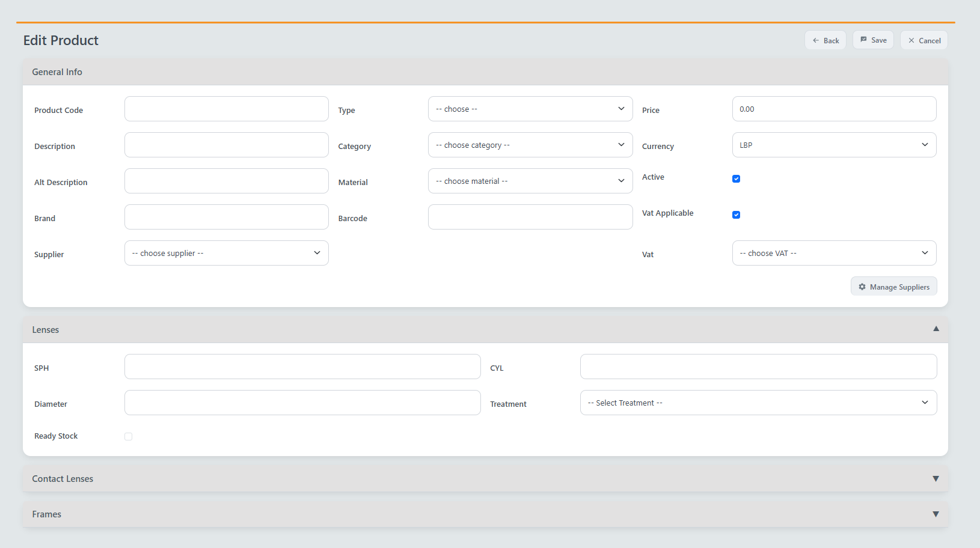The height and width of the screenshot is (548, 980).
Task: Expand the Contact Lenses section arrow
Action: (936, 479)
